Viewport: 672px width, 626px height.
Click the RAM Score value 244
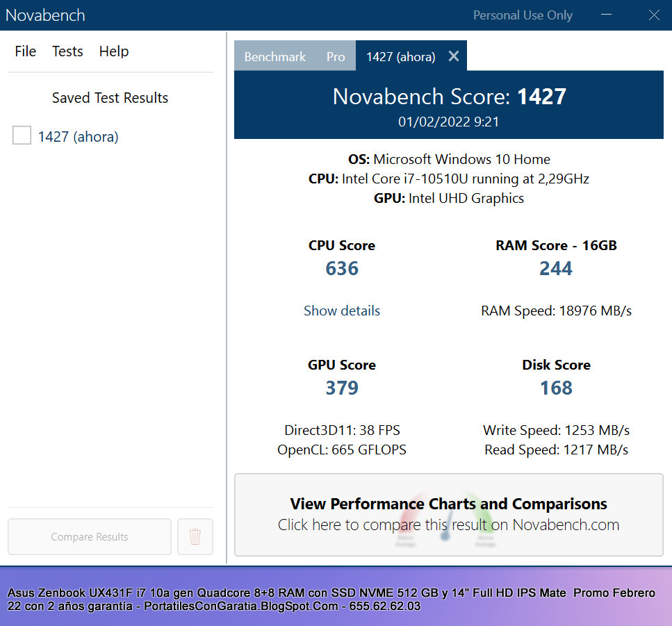point(556,269)
